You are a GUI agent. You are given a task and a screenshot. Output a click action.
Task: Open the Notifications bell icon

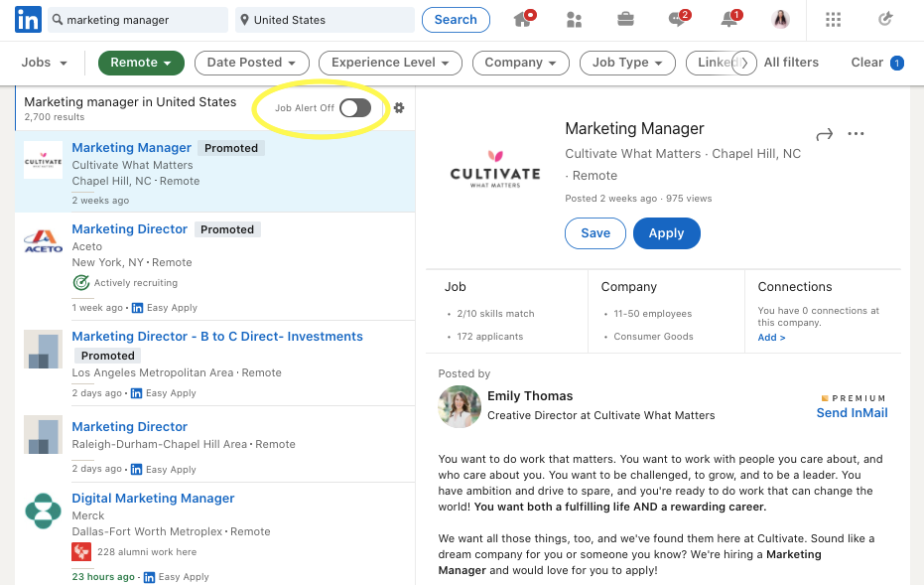(729, 20)
